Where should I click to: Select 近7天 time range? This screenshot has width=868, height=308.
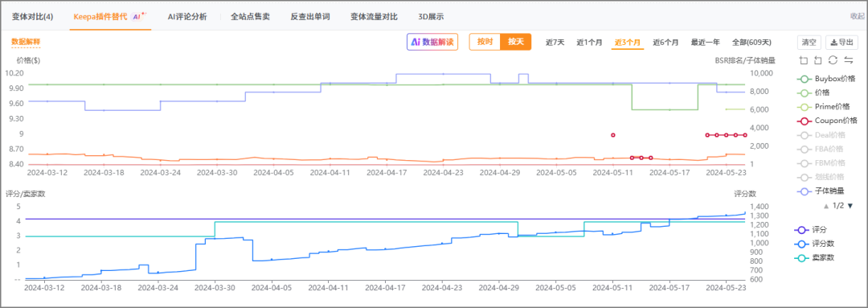(x=555, y=42)
